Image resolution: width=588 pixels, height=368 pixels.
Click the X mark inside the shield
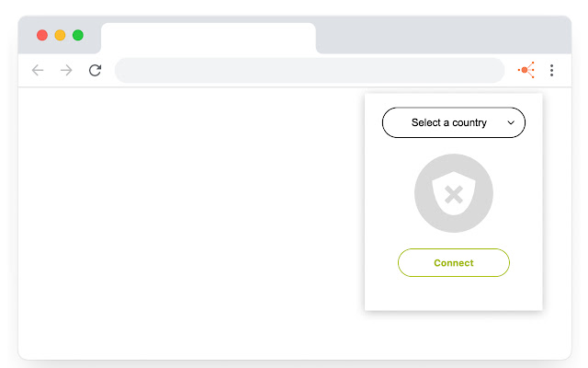click(x=453, y=193)
